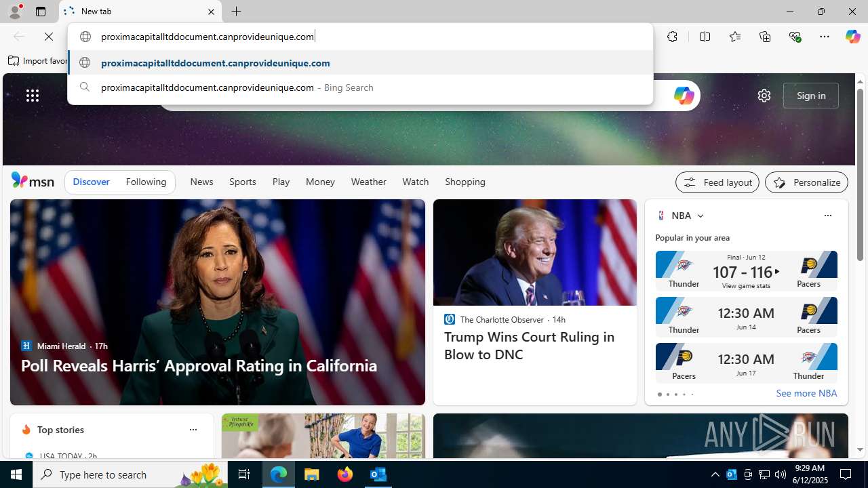This screenshot has width=868, height=488.
Task: Open Pacers vs Thunder Jun 17 game
Action: (746, 363)
